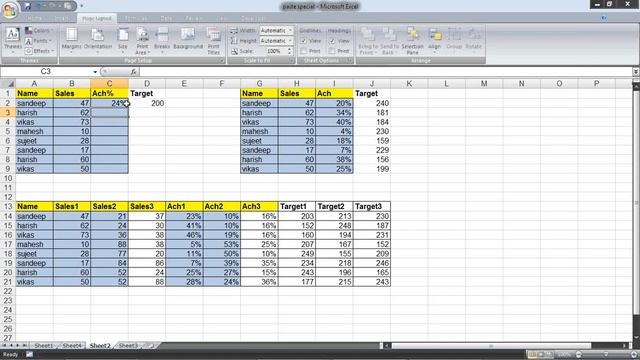Open page Breaks menu
This screenshot has width=640, height=360.
[162, 41]
